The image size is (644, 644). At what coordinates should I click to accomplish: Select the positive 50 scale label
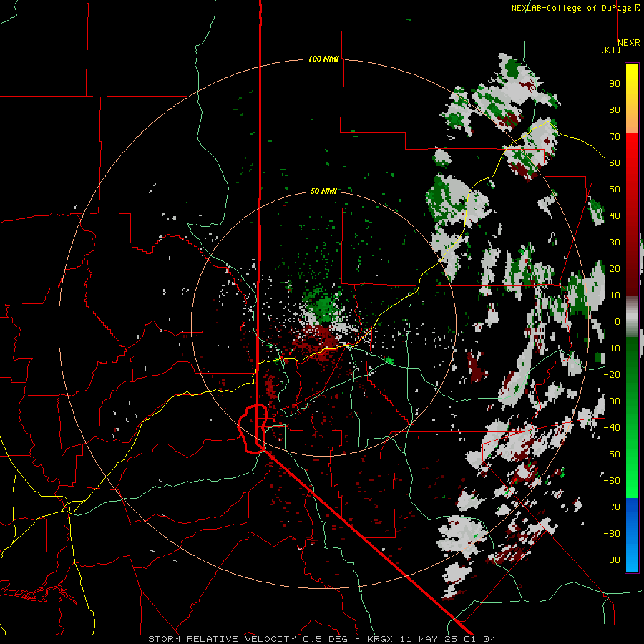[x=615, y=190]
